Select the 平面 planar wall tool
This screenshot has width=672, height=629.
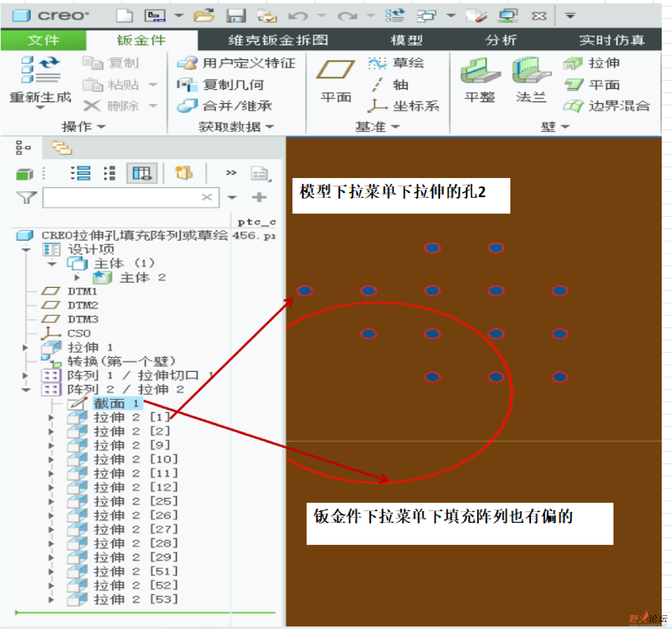tap(592, 85)
